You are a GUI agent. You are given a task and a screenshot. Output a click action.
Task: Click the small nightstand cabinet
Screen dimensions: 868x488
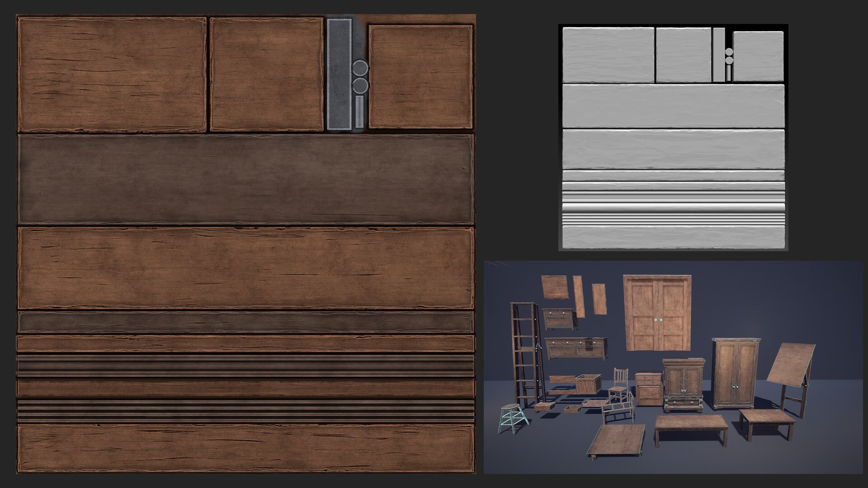coord(648,389)
